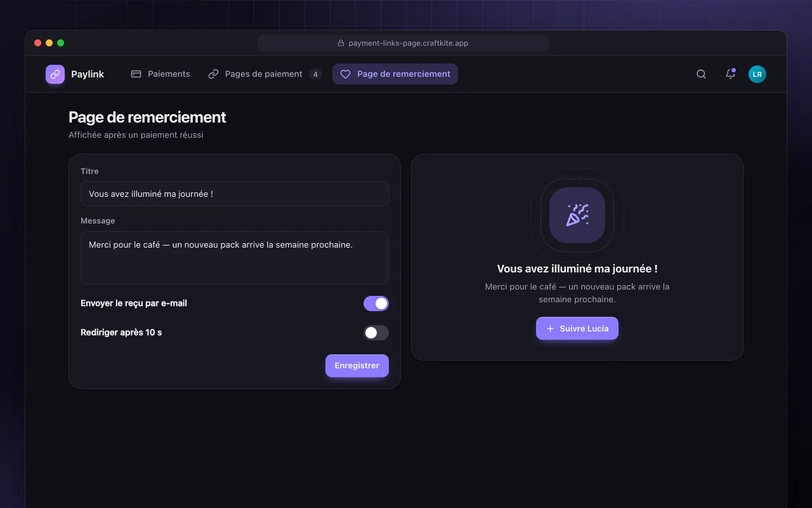Viewport: 812px width, 508px height.
Task: Click the 'Page de remerciement' page heading
Action: point(147,117)
